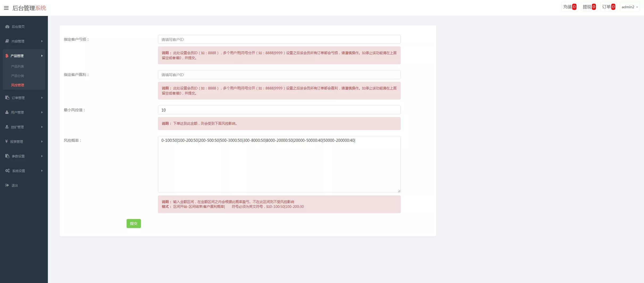The width and height of the screenshot is (644, 283).
Task: Expand the 内容管理 submenu arrow
Action: click(42, 41)
